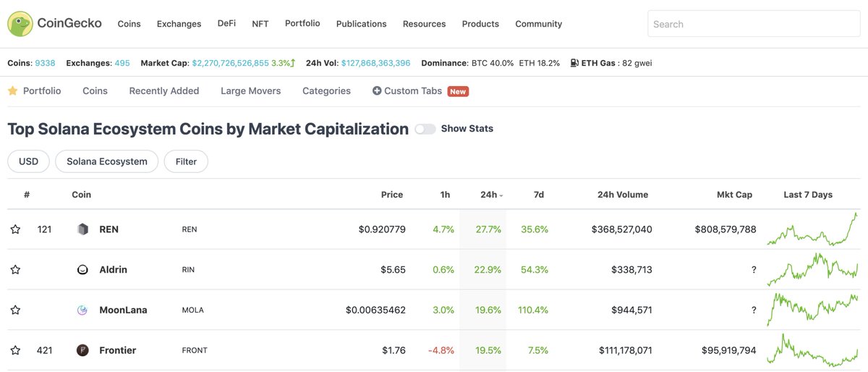
Task: Open the REN coin name link
Action: [109, 229]
